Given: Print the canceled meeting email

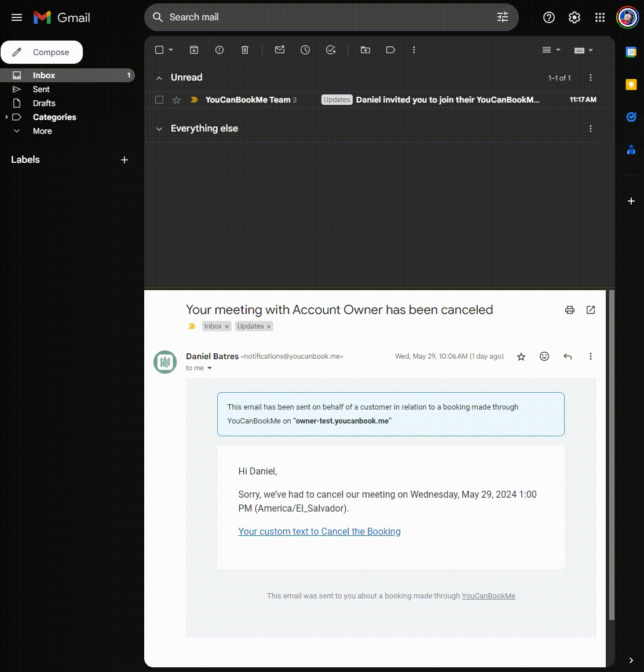Looking at the screenshot, I should [x=570, y=310].
